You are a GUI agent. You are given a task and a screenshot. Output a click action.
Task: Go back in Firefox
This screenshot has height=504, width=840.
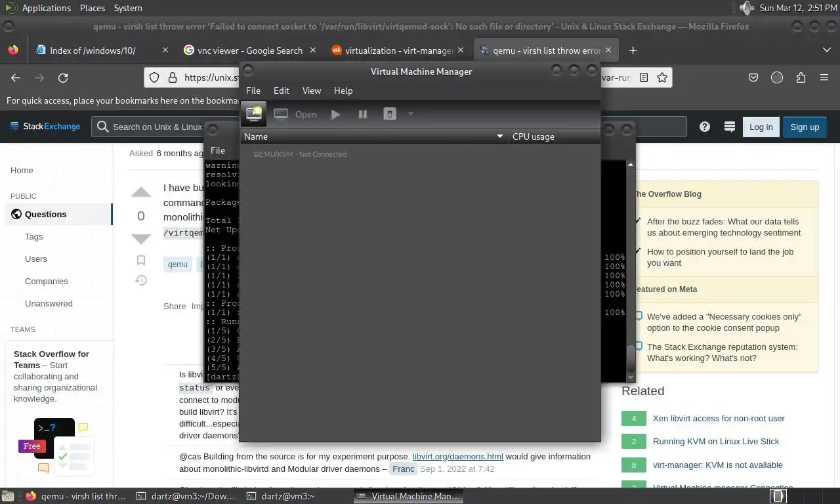tap(16, 77)
